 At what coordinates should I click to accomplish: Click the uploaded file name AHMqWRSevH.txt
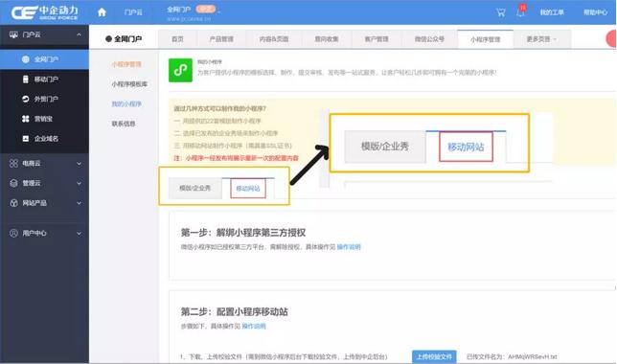click(x=533, y=356)
